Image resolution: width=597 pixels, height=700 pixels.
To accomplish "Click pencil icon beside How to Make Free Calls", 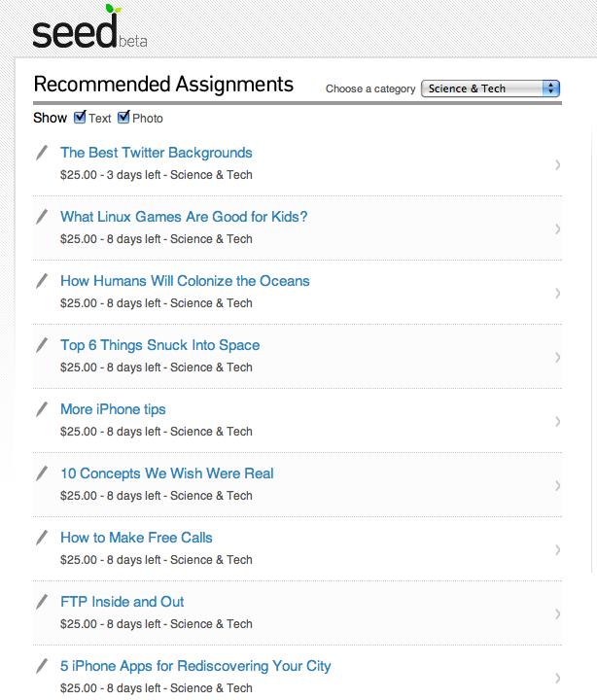I will tap(42, 538).
